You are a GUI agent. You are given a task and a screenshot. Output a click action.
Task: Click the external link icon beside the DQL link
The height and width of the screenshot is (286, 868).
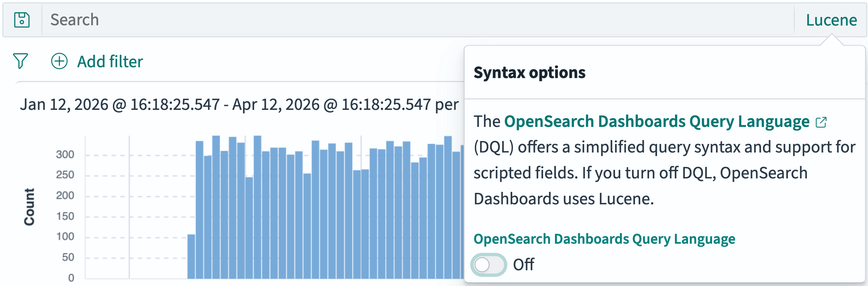[821, 122]
